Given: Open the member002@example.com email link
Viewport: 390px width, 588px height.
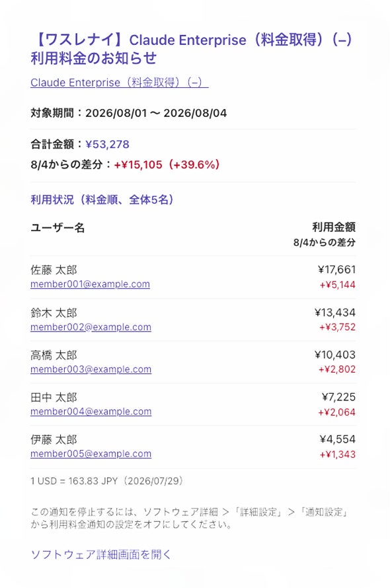Looking at the screenshot, I should tap(91, 327).
